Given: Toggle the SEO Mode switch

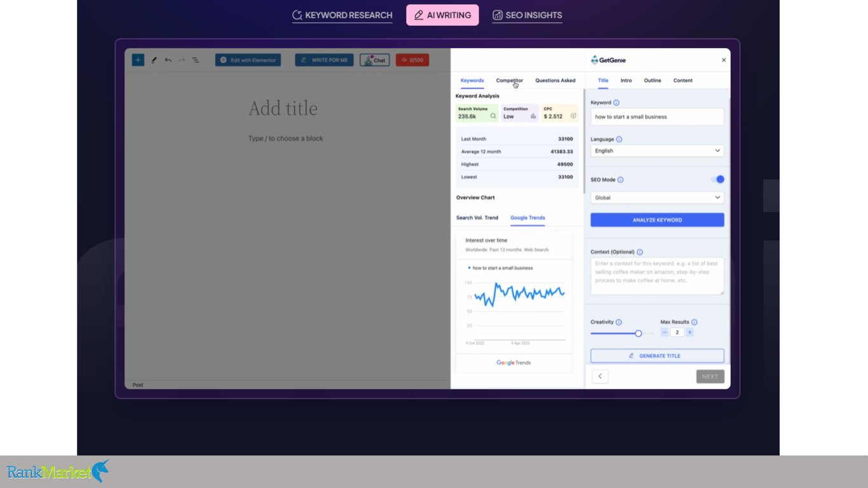Looking at the screenshot, I should click(x=717, y=179).
